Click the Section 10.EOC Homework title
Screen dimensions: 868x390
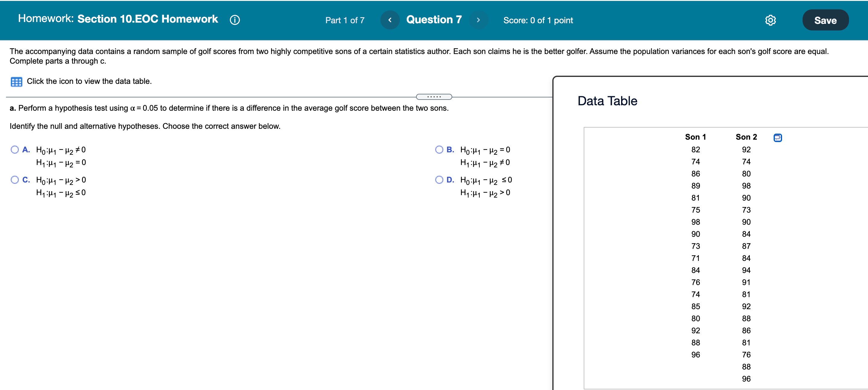(148, 19)
